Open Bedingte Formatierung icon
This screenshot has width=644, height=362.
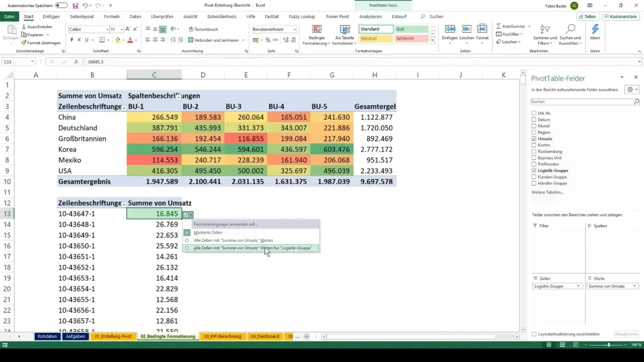tap(317, 29)
